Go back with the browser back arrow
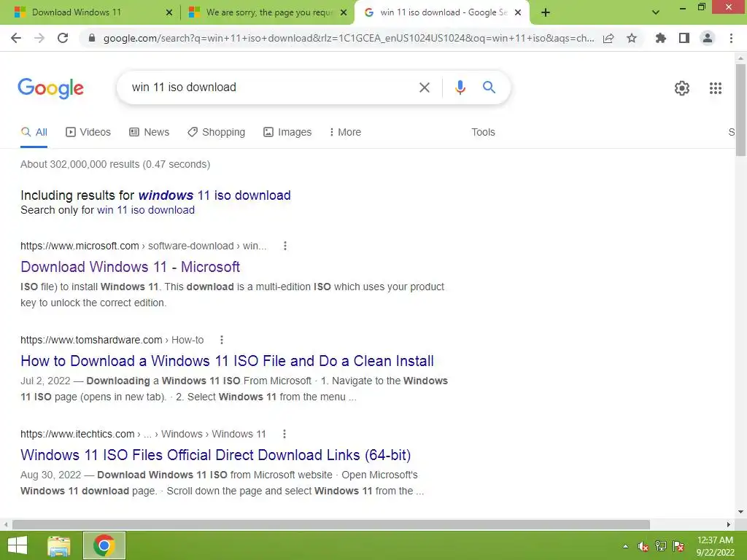Image resolution: width=747 pixels, height=560 pixels. pos(16,38)
